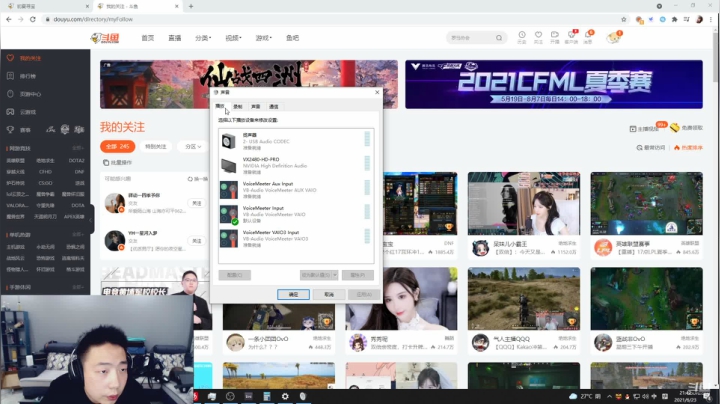720x404 pixels.
Task: Open the CS:GO category link
Action: (x=45, y=183)
